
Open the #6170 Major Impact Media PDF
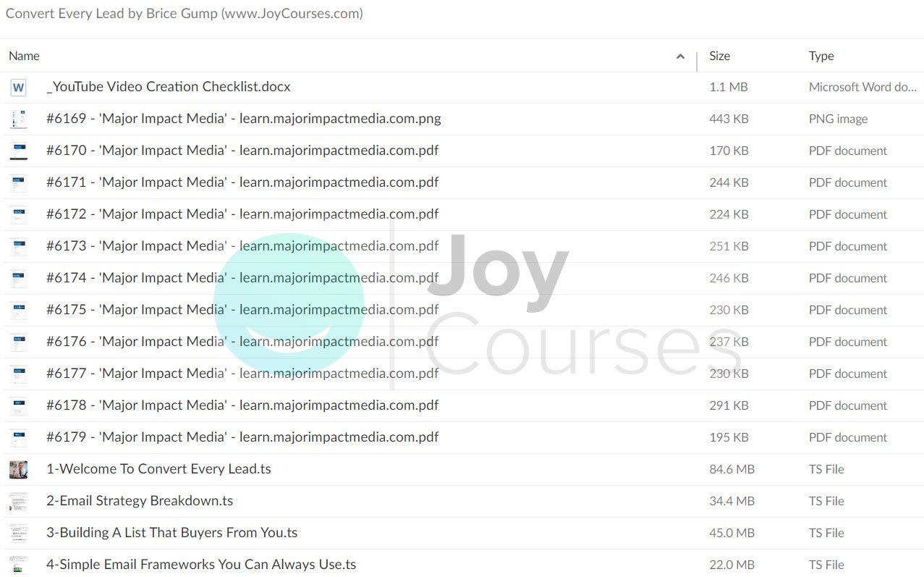[242, 151]
